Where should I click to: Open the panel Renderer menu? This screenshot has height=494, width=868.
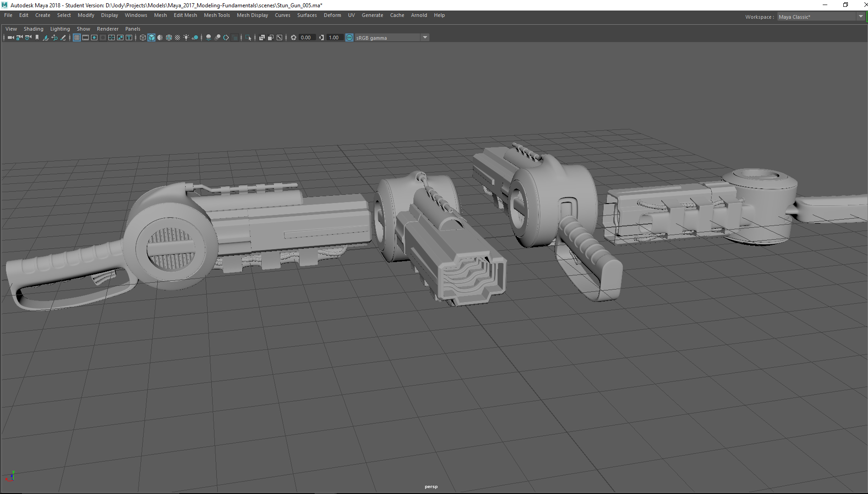pyautogui.click(x=107, y=29)
